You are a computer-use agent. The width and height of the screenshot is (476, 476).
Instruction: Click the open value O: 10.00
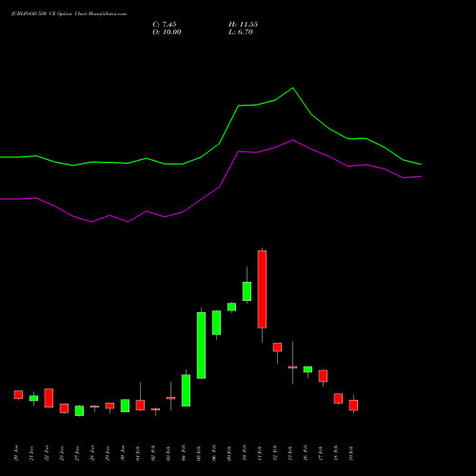[167, 32]
